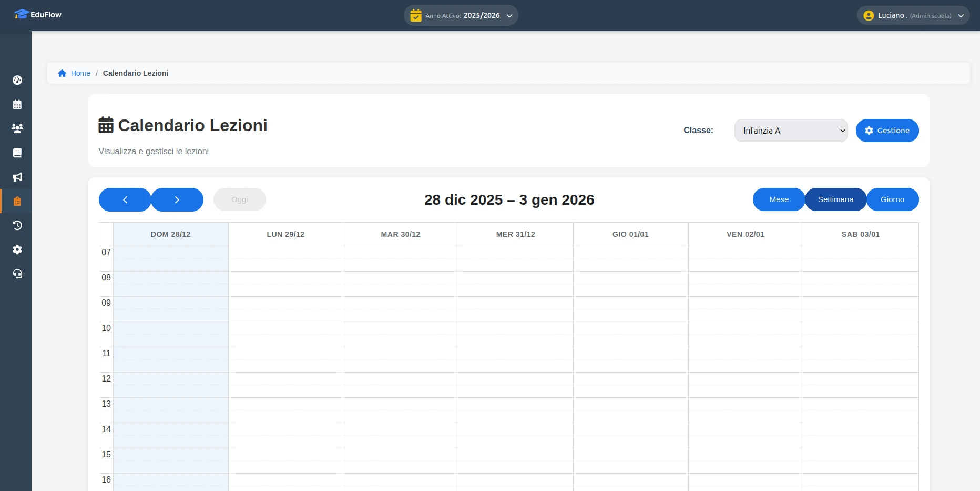Switch to Settimana view

[x=836, y=199]
